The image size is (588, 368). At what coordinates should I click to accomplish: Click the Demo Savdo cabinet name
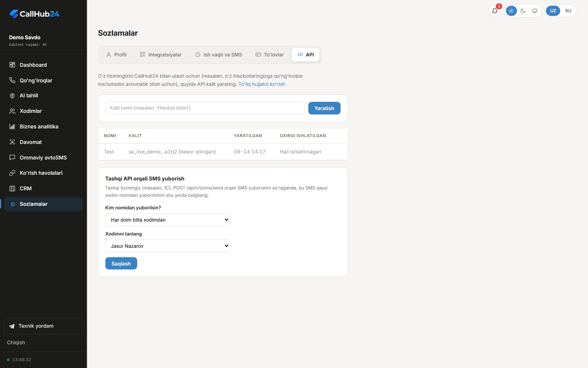point(25,37)
